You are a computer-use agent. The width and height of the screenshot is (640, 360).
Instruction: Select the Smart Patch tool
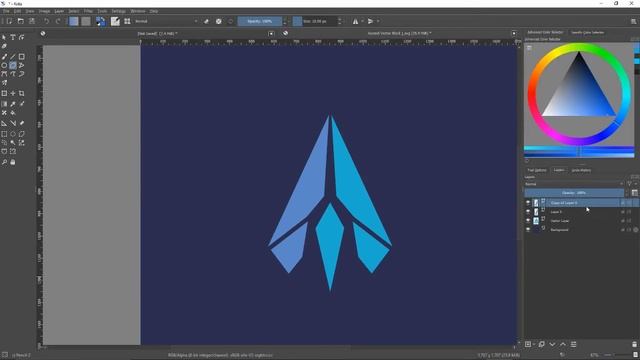4,113
